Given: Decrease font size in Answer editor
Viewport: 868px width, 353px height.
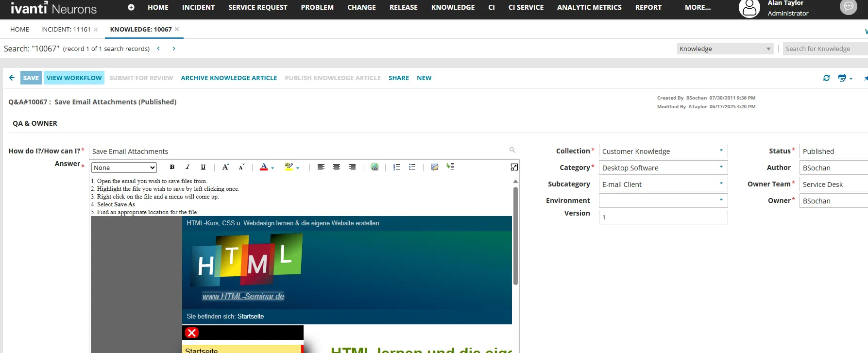Looking at the screenshot, I should pos(241,167).
